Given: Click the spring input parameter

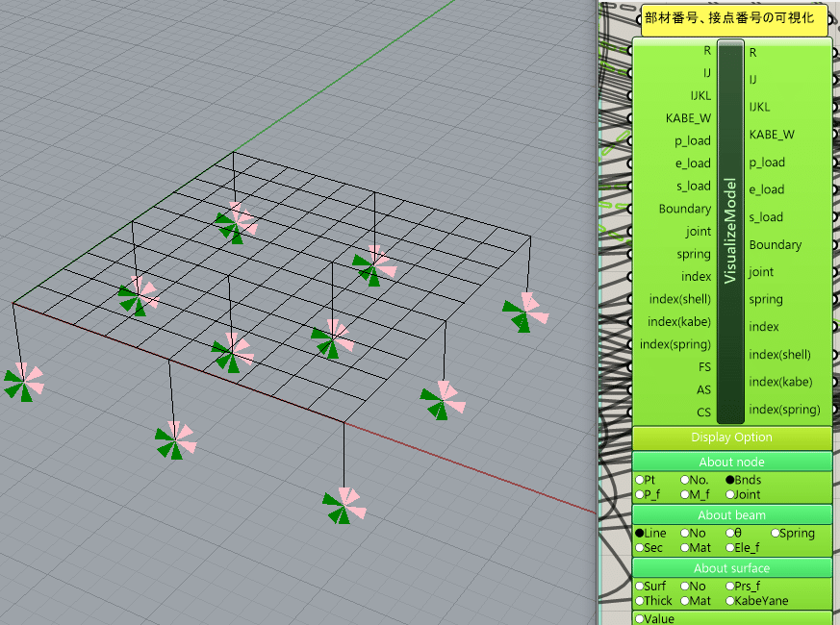Looking at the screenshot, I should point(694,254).
